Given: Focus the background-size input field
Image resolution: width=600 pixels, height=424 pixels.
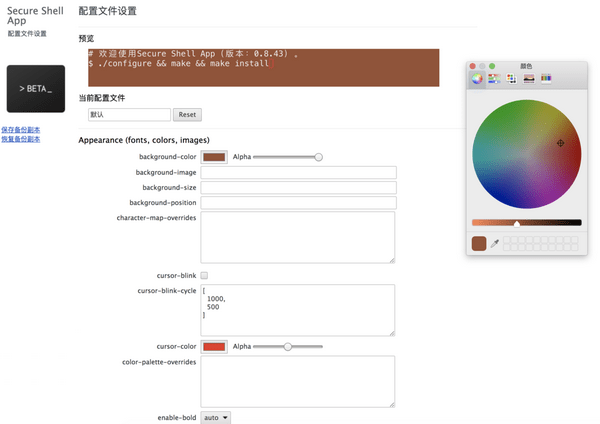Looking at the screenshot, I should (x=298, y=188).
